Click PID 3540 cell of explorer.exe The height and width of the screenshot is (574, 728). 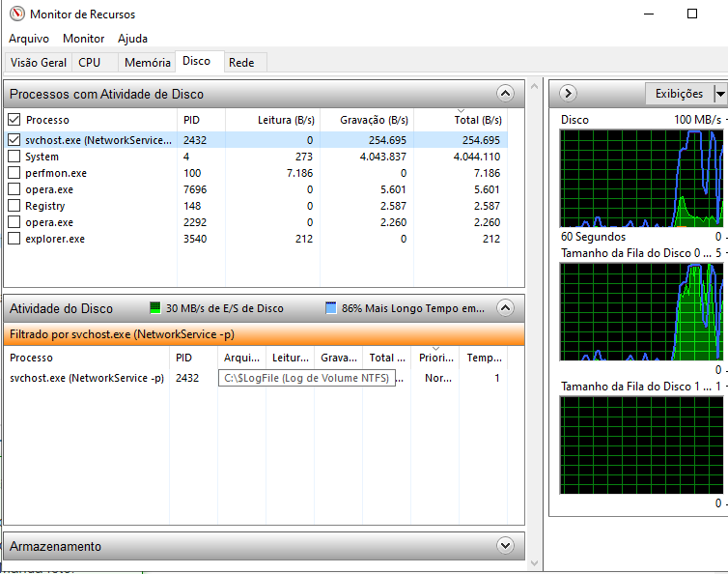195,239
